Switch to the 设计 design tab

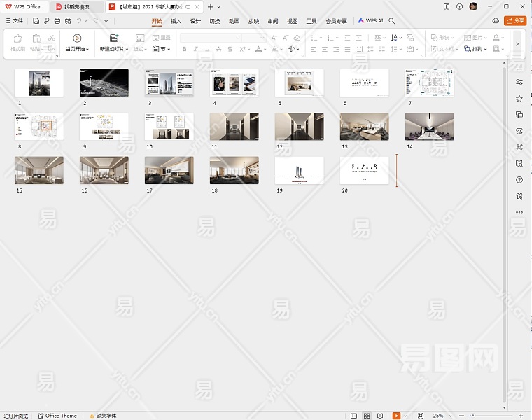coord(195,21)
